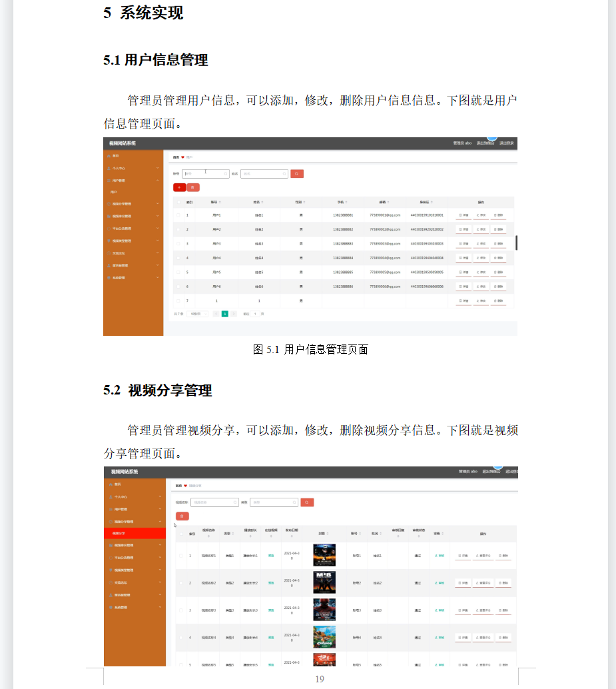
Task: Select the home icon in the sidebar
Action: pyautogui.click(x=108, y=156)
